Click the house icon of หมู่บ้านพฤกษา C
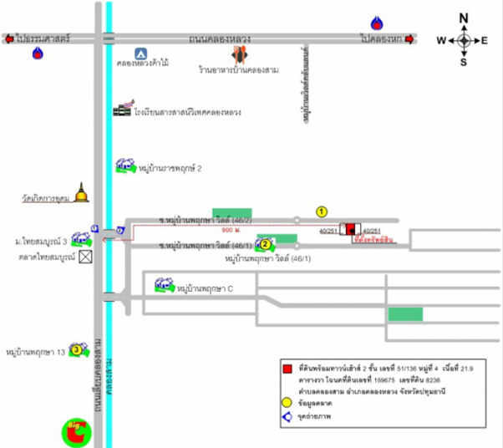 tap(165, 285)
